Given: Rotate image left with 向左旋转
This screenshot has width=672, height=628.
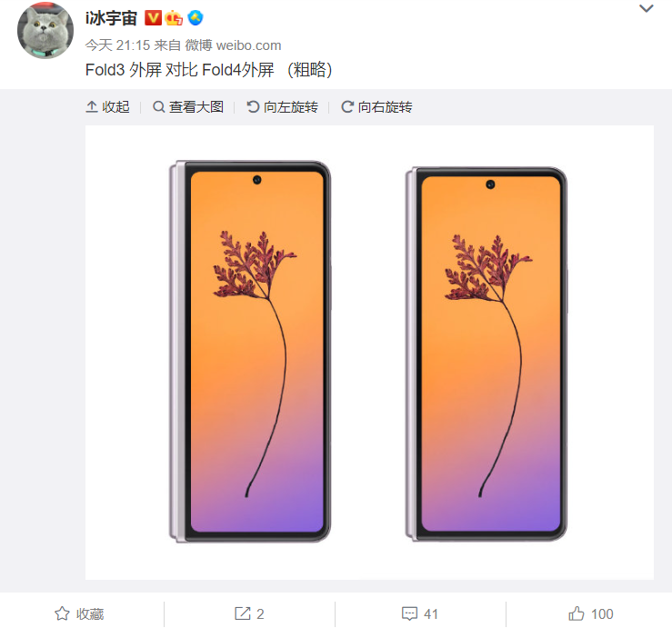Looking at the screenshot, I should (x=283, y=106).
